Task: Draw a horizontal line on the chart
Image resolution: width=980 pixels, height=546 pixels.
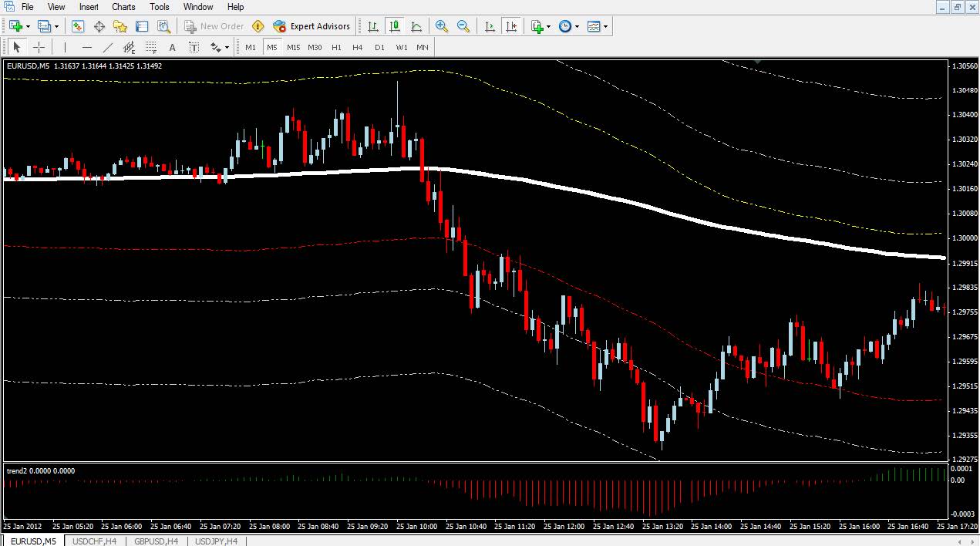Action: pyautogui.click(x=86, y=47)
